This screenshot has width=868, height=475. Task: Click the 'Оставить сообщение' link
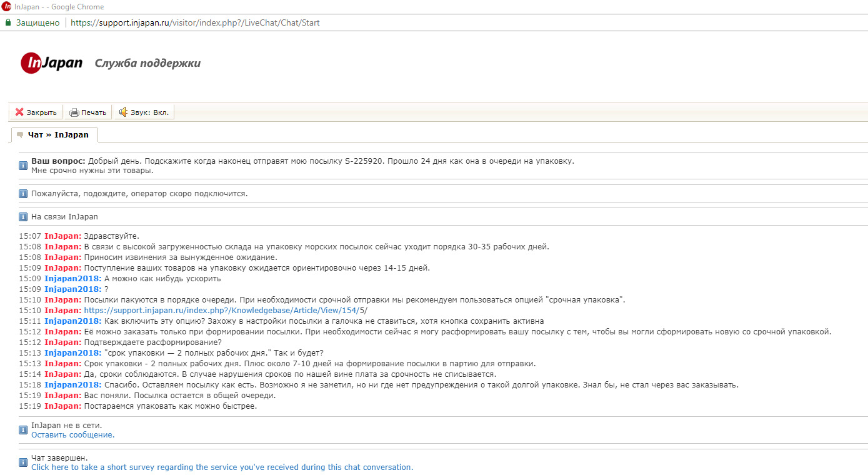(73, 434)
